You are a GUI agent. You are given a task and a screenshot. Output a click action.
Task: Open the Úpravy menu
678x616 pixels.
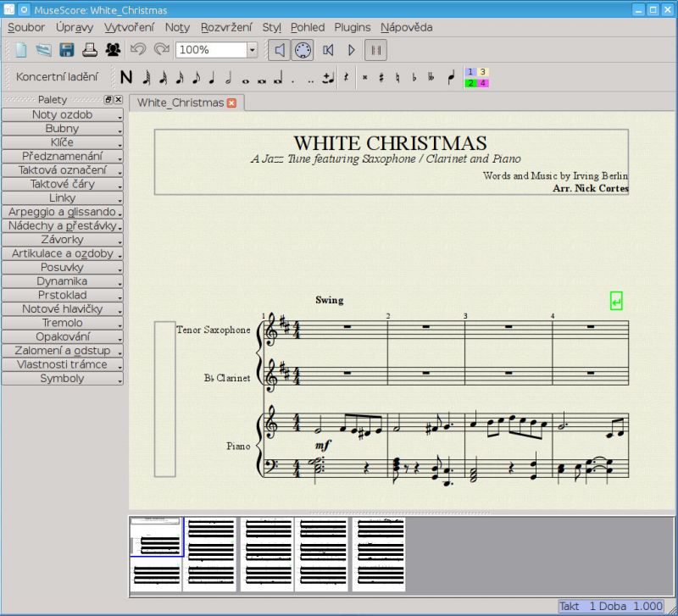click(x=75, y=27)
